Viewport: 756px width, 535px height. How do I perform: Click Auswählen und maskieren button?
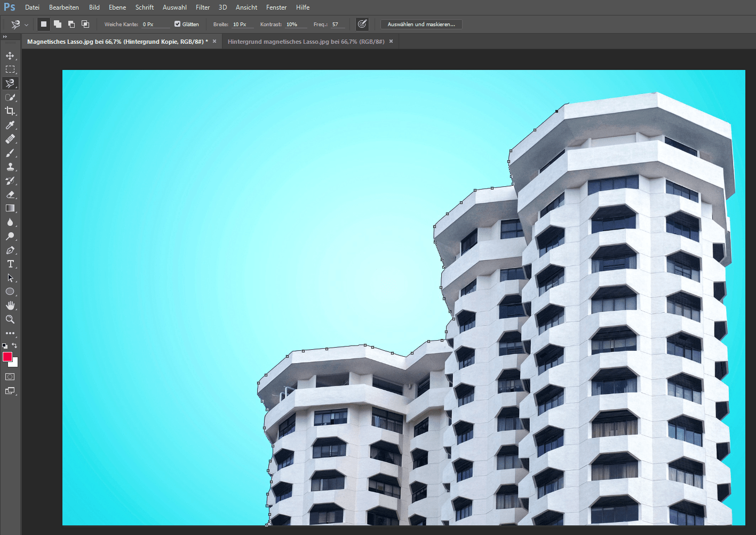421,24
